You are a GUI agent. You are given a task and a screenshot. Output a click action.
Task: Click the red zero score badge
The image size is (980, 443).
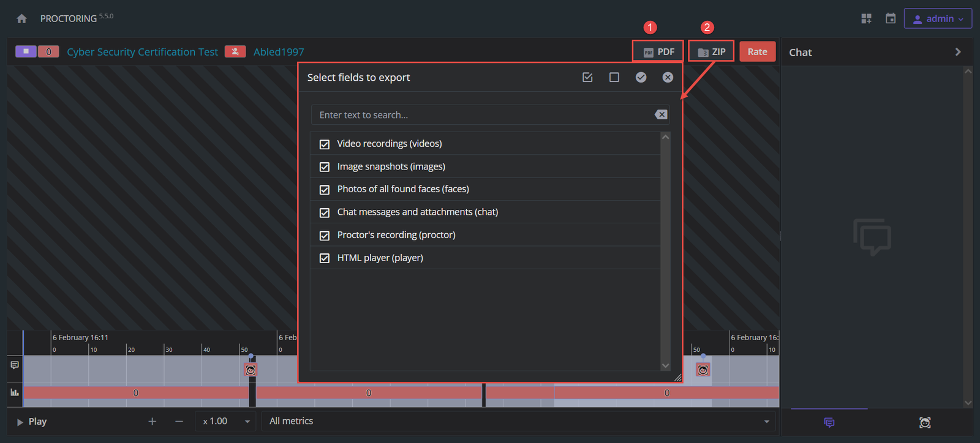point(48,51)
